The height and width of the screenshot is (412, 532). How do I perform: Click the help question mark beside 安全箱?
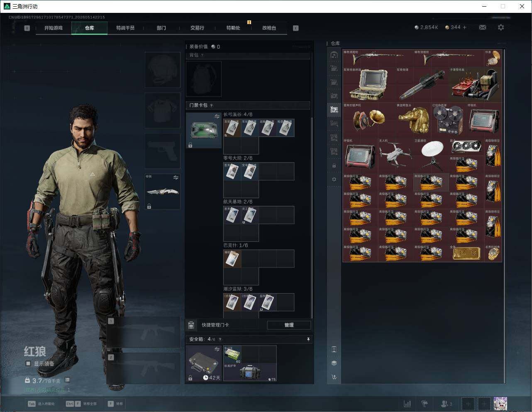click(220, 339)
